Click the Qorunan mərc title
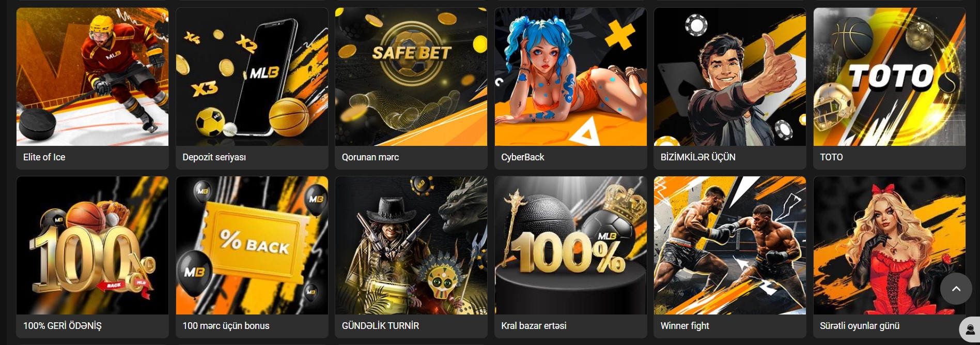 [x=370, y=157]
